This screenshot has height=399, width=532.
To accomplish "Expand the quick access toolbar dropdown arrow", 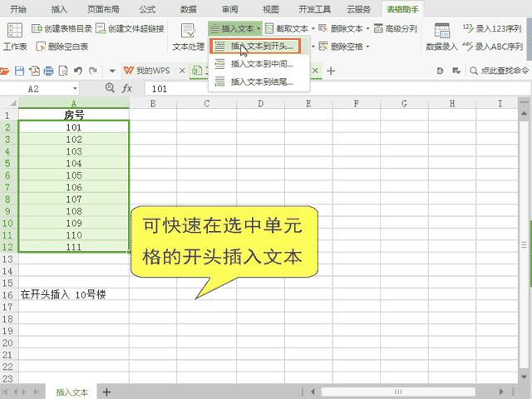I will 112,71.
